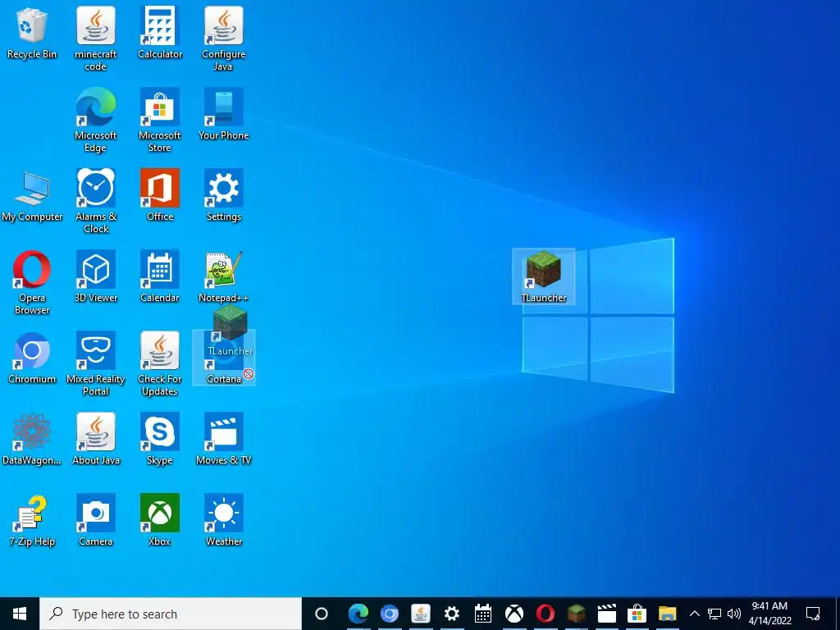Select the My Computer desktop icon
This screenshot has width=840, height=630.
tap(32, 196)
